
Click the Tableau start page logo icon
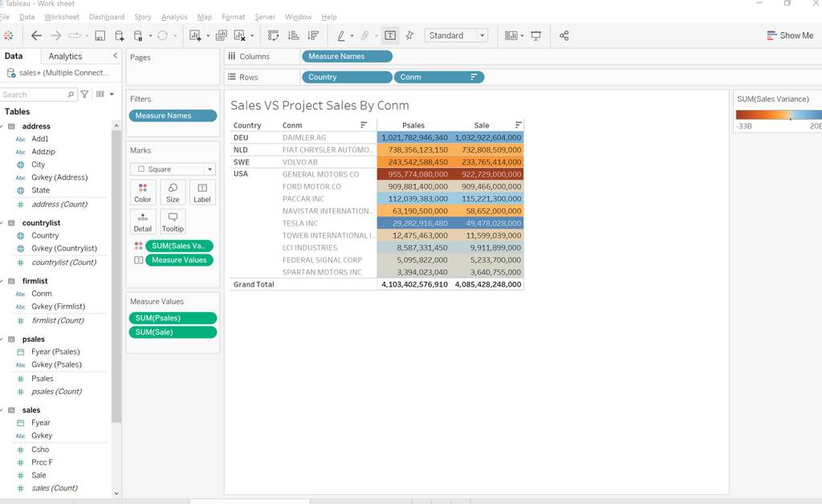point(8,35)
